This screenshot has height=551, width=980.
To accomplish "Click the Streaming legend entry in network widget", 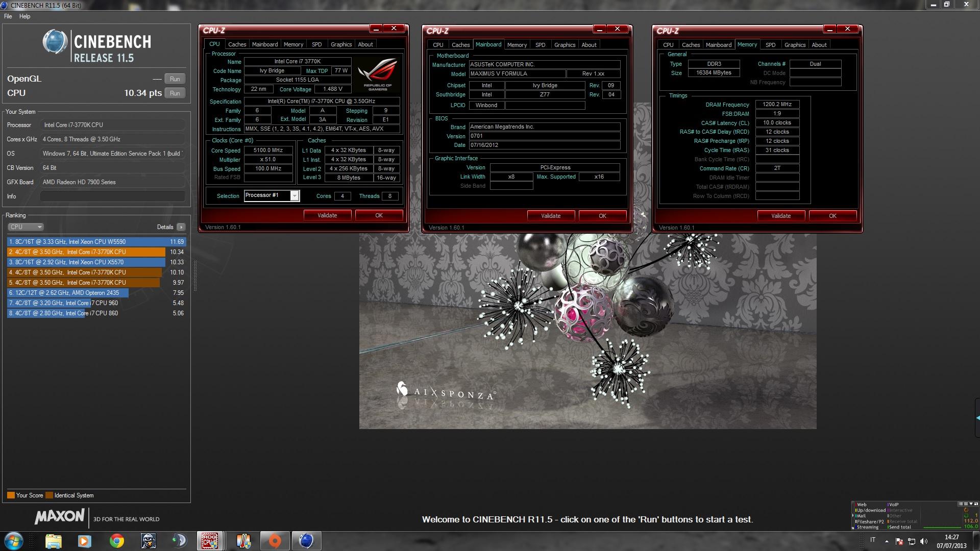I will (867, 527).
